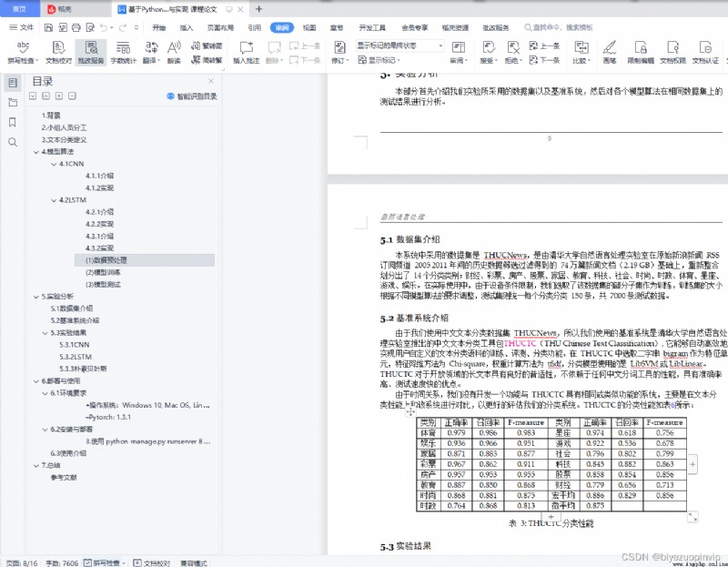The width and height of the screenshot is (728, 567).
Task: Jump to outline item 1.背景
Action: (x=51, y=116)
